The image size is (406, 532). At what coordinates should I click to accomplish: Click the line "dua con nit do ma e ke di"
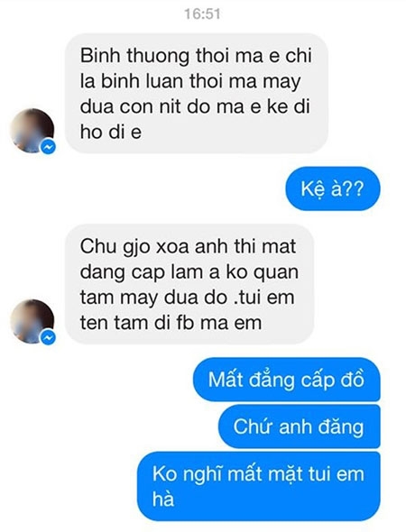(195, 106)
